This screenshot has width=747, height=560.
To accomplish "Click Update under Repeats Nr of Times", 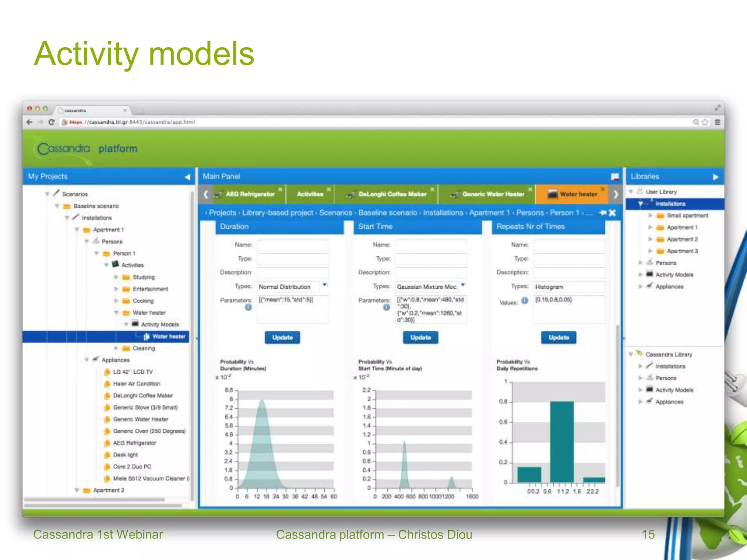I will 559,338.
